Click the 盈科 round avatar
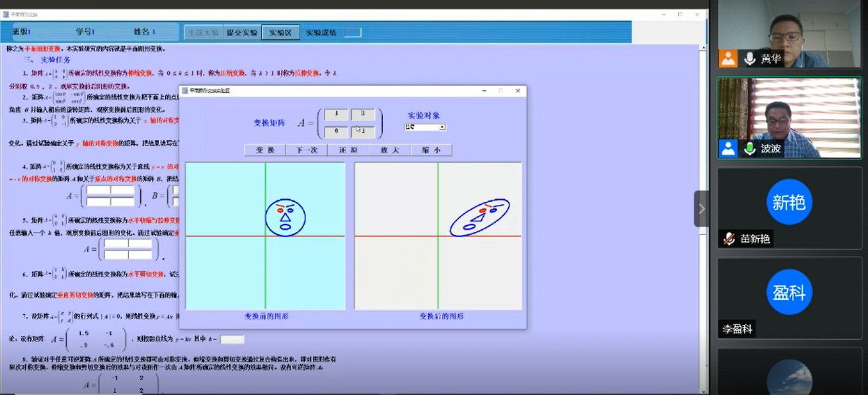Screen dimensions: 868x395 pos(789,292)
